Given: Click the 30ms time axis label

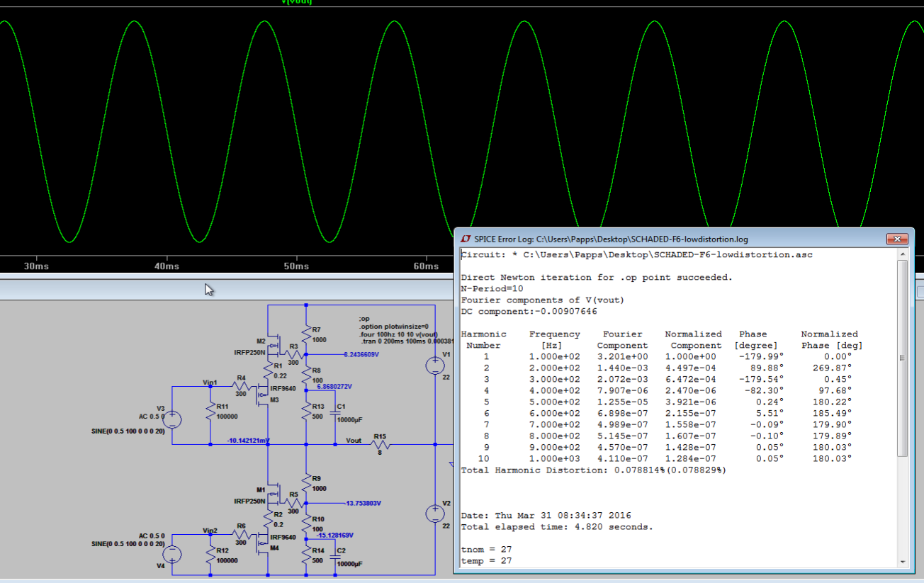Looking at the screenshot, I should 36,266.
